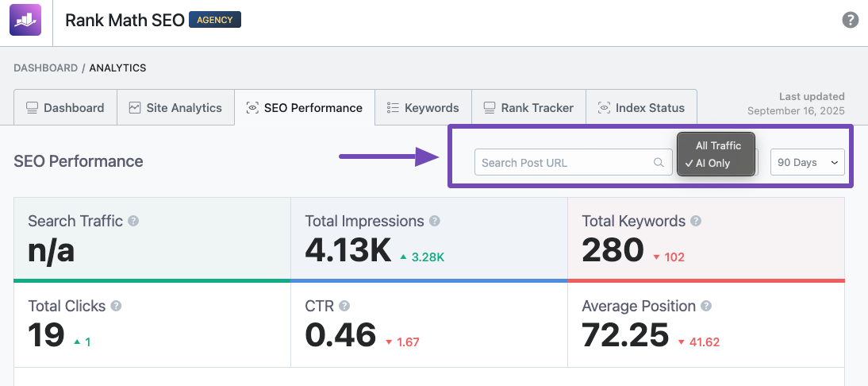Open the Rank Tracker tab
Image resolution: width=868 pixels, height=386 pixels.
[528, 108]
